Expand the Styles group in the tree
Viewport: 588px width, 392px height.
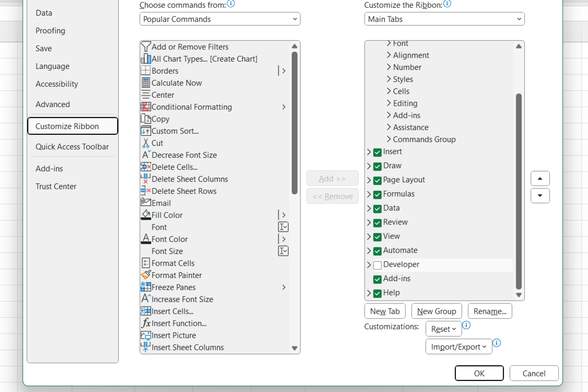point(389,79)
